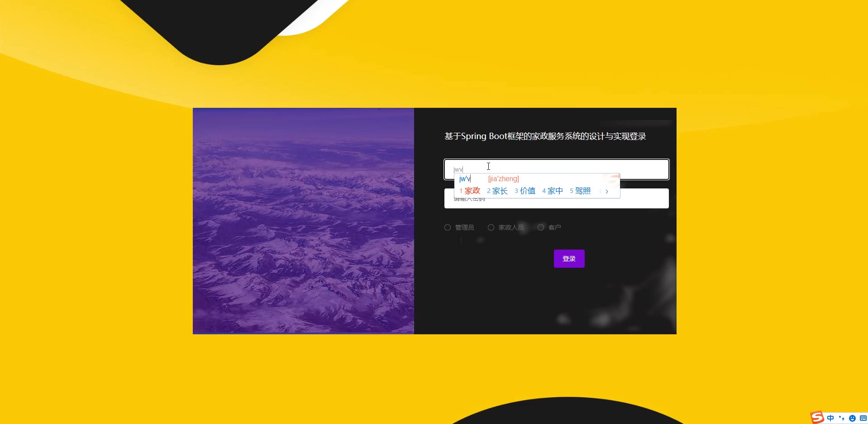Select the 客户 radio option
Viewport: 868px width, 424px height.
point(541,227)
